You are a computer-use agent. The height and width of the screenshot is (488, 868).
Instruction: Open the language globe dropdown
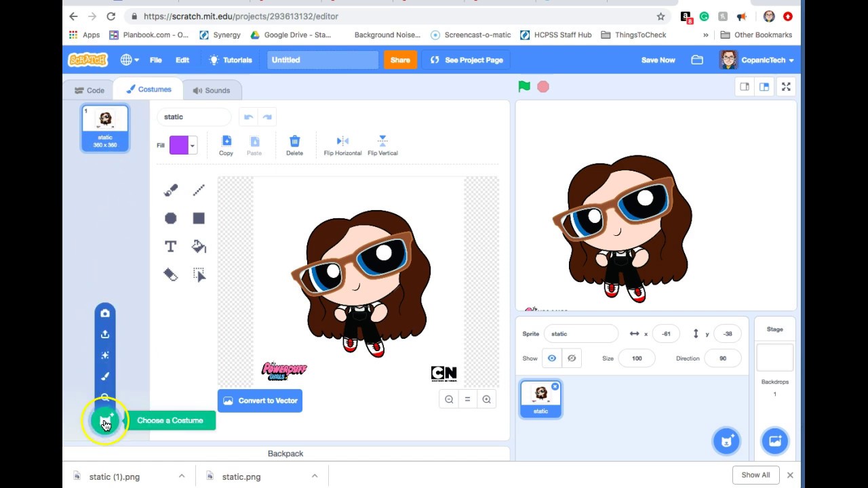130,60
